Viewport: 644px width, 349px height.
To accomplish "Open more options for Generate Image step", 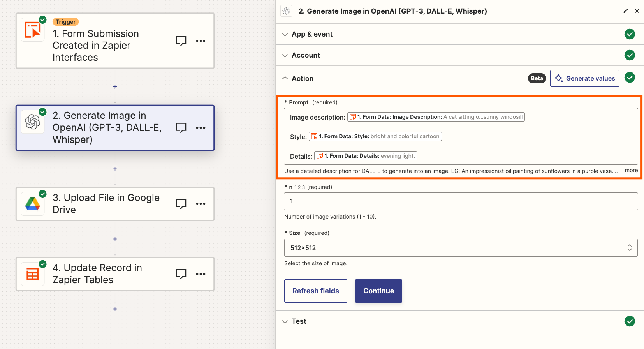I will (201, 128).
